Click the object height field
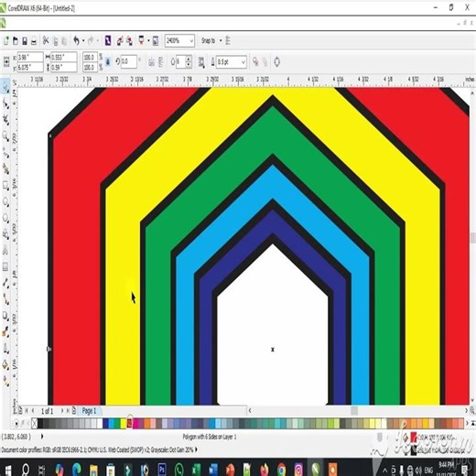This screenshot has width=476, height=476. point(63,67)
